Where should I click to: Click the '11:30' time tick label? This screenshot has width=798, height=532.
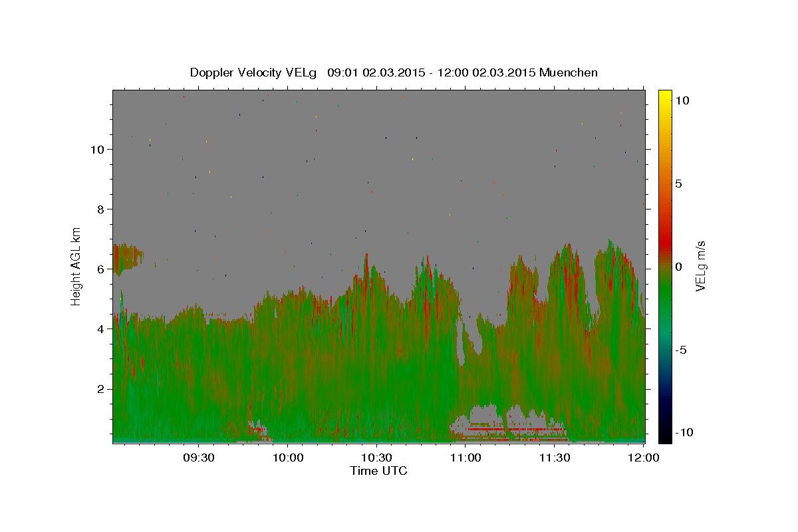(x=554, y=458)
